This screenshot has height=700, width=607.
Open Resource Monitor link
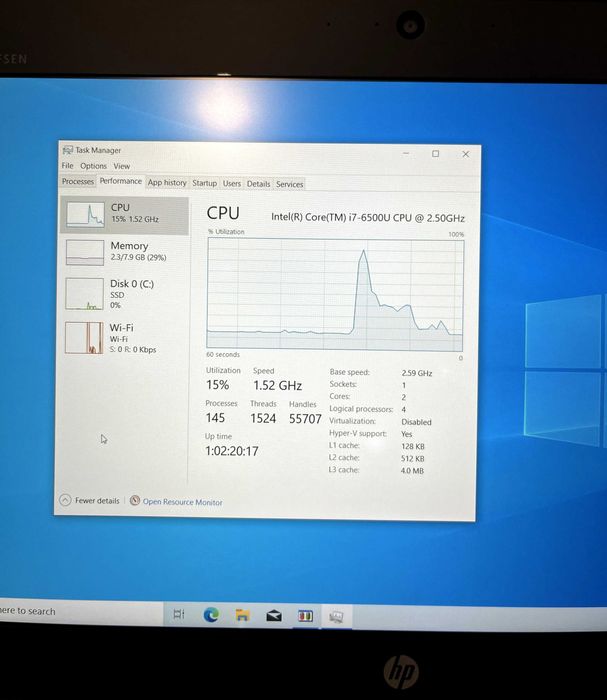(182, 502)
